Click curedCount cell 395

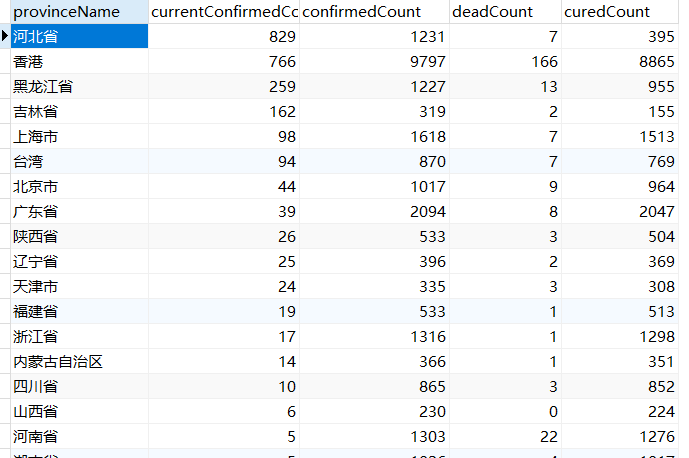(x=620, y=36)
